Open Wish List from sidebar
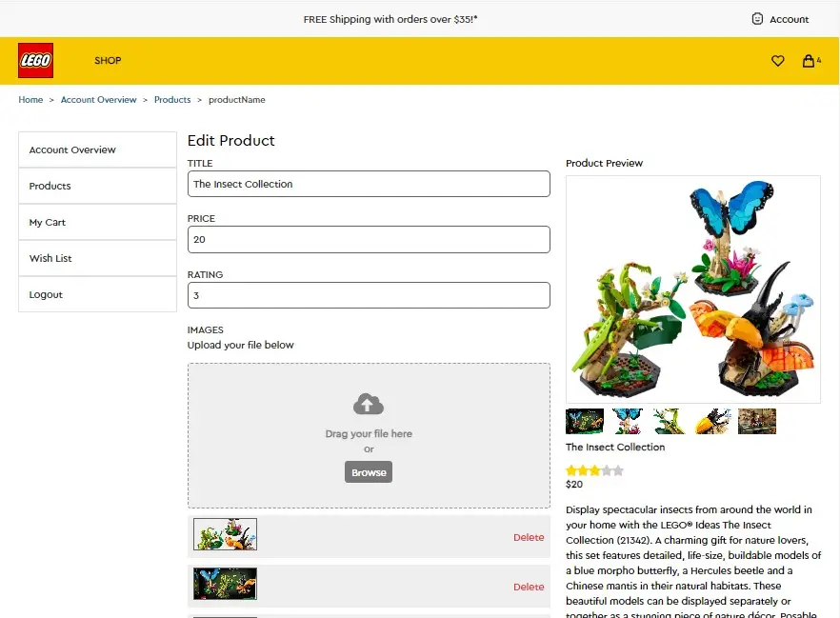 coord(97,258)
